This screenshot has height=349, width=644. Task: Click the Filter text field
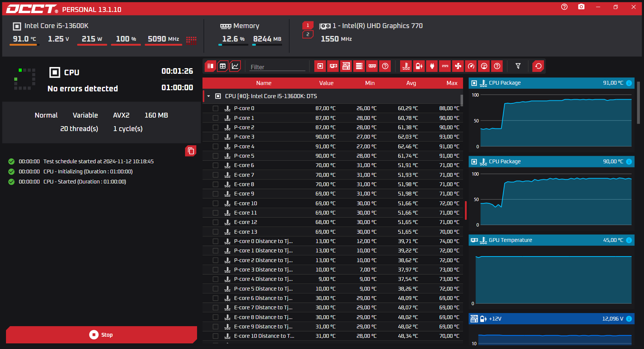[x=278, y=67]
